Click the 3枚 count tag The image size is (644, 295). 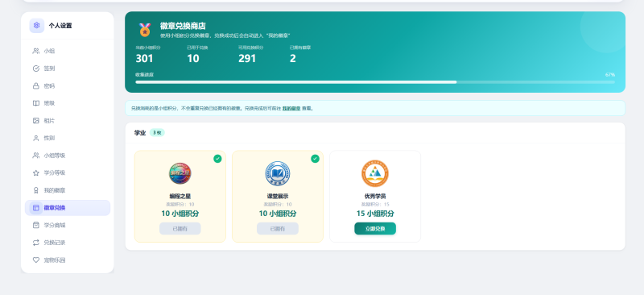tap(157, 133)
